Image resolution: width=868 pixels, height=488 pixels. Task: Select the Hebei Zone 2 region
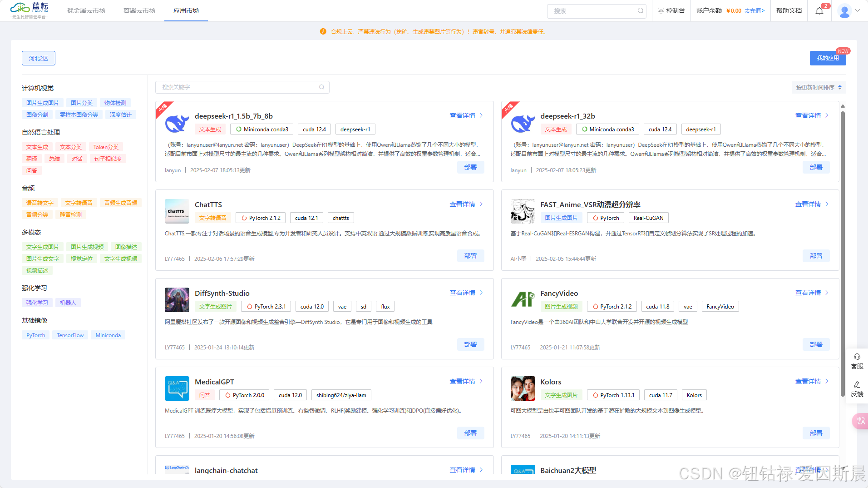[39, 58]
